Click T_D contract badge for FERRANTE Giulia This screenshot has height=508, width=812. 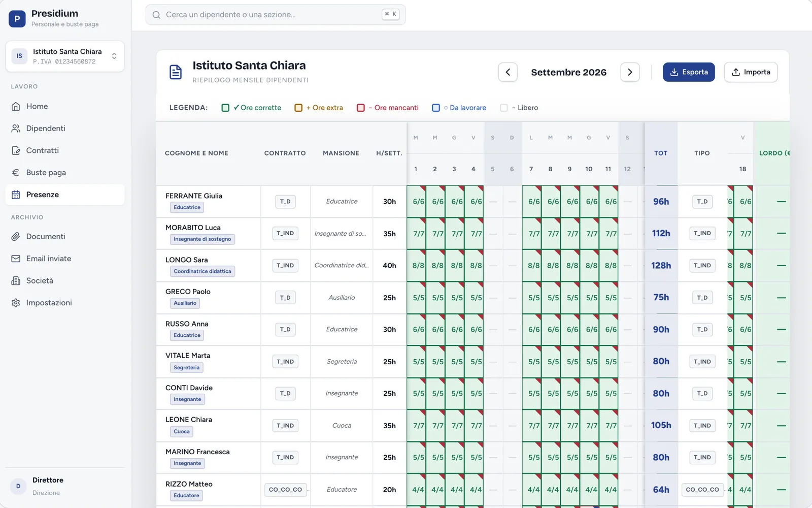tap(285, 202)
